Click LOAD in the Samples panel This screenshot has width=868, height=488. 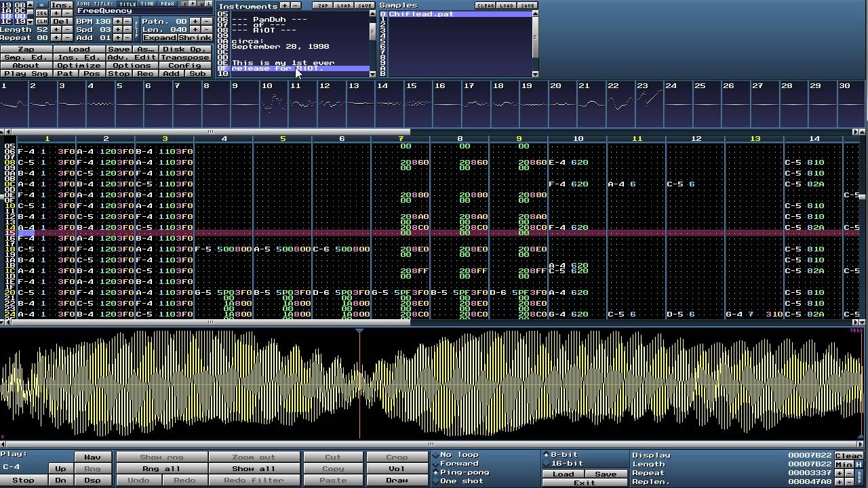click(x=507, y=5)
